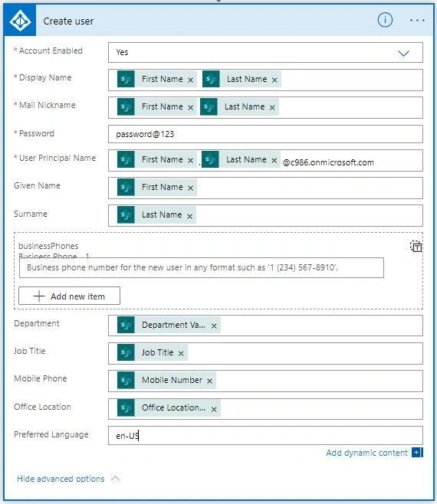Remove Office Location token
The image size is (437, 504).
click(214, 409)
